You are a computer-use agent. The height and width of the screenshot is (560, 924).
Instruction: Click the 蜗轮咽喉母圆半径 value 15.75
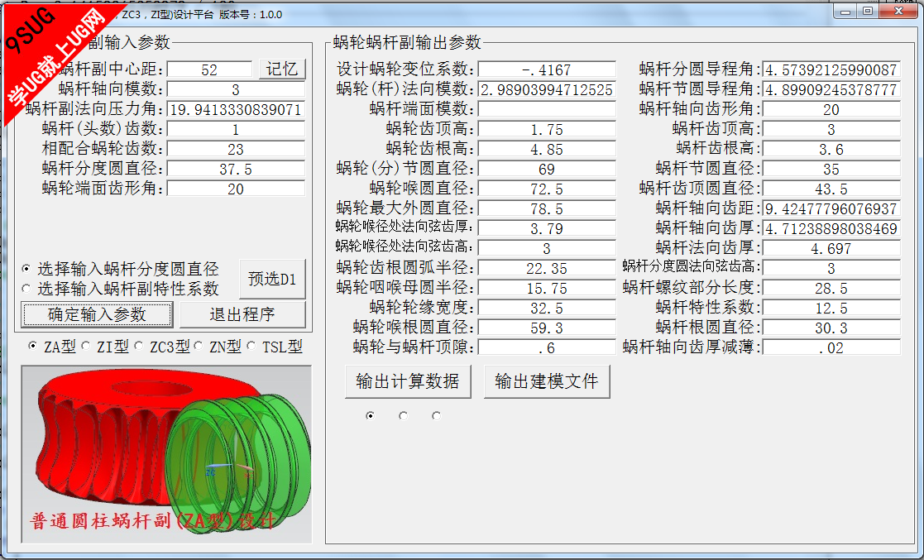(x=547, y=288)
